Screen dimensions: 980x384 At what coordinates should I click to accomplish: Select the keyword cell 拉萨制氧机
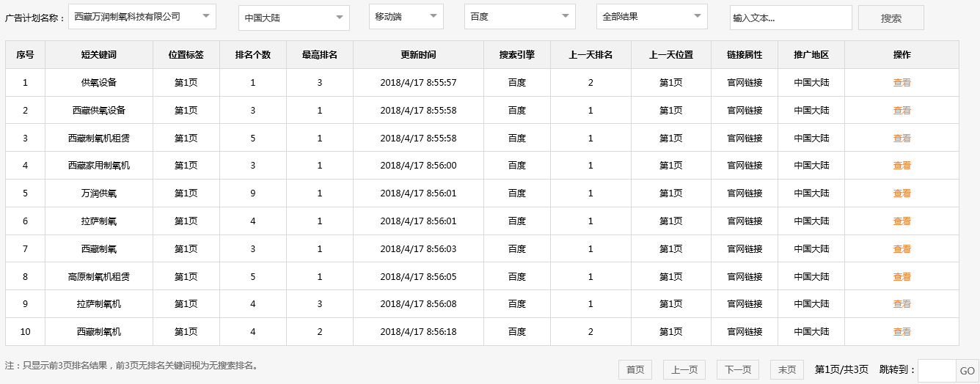coord(99,304)
